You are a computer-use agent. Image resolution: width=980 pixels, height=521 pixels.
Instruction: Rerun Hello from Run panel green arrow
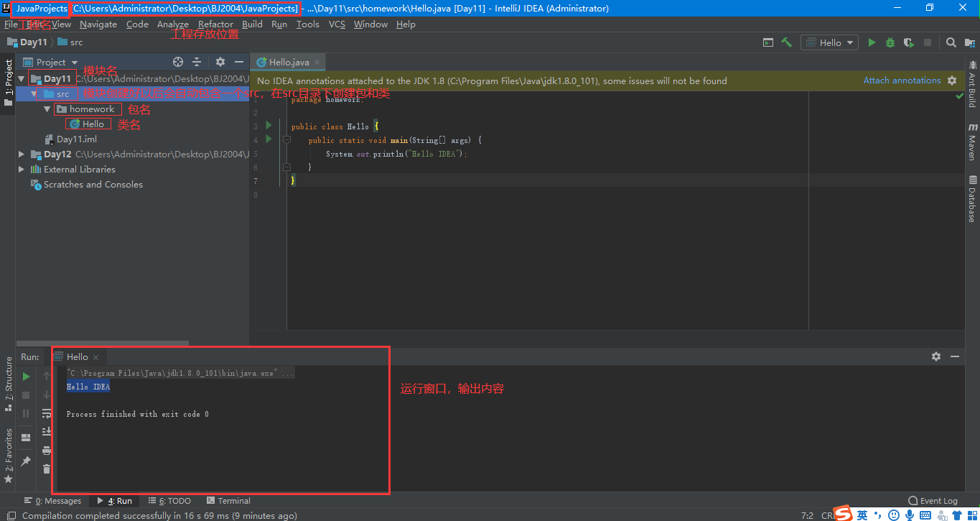click(x=26, y=376)
